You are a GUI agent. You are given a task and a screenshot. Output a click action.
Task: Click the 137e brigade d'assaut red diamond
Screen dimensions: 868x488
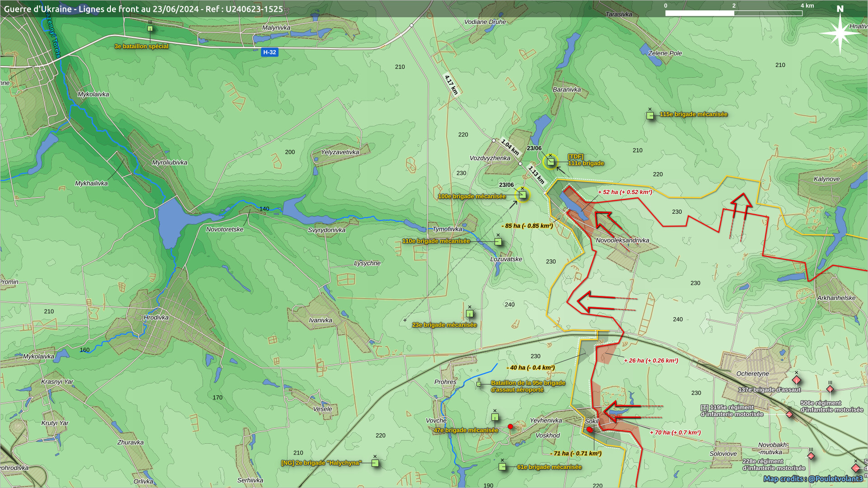[797, 380]
